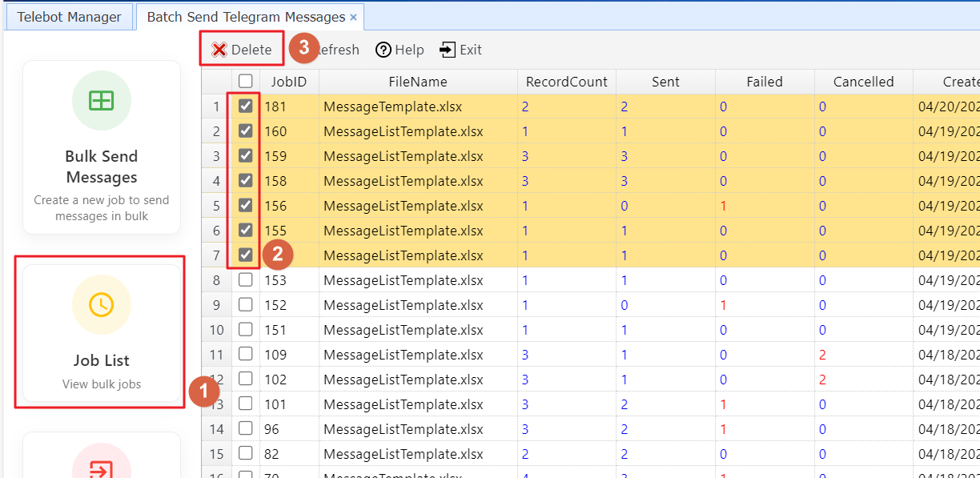Select the Batch Send Telegram Messages tab

pyautogui.click(x=246, y=17)
